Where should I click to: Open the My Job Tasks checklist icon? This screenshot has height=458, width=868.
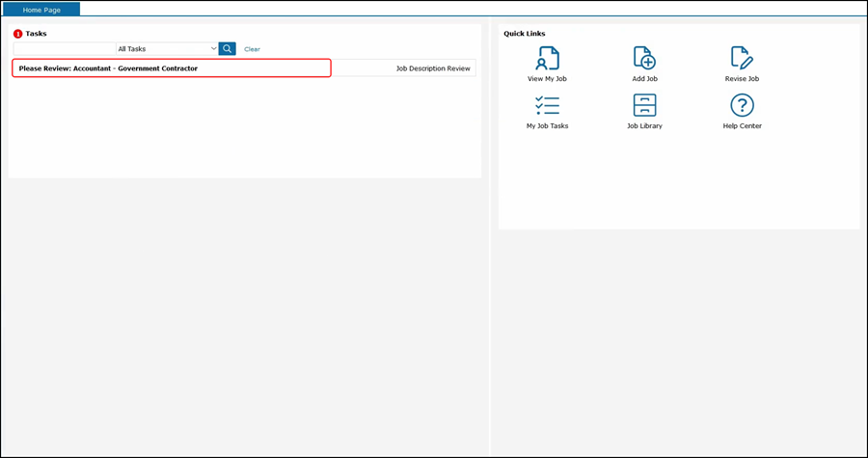point(547,105)
